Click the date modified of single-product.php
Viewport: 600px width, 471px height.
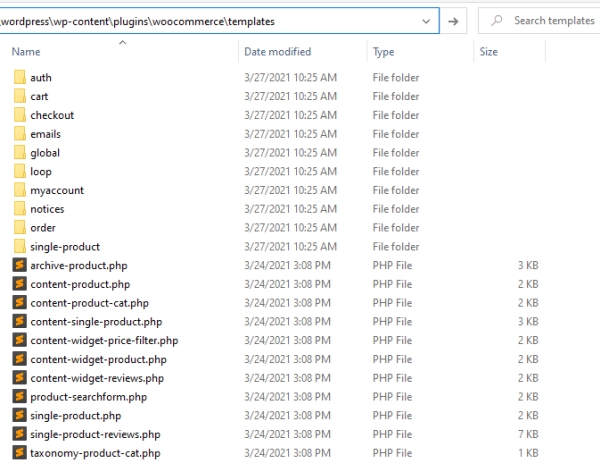point(287,416)
